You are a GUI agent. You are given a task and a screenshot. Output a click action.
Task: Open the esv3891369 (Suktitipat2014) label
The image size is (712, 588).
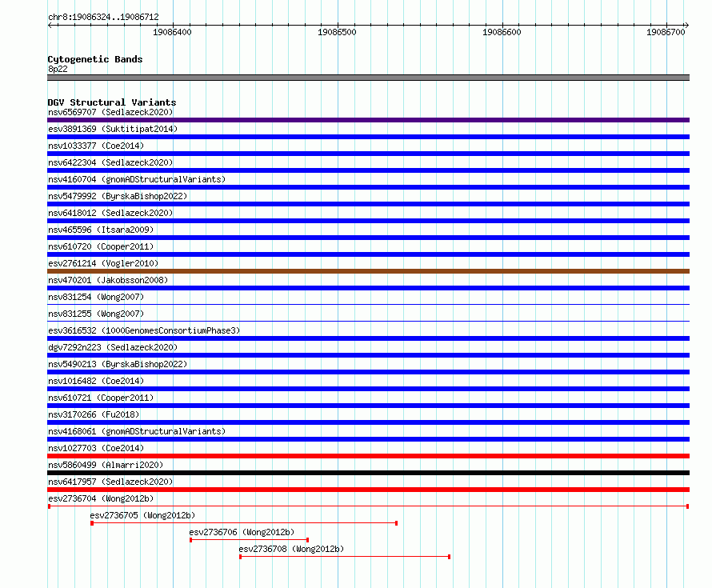coord(113,129)
